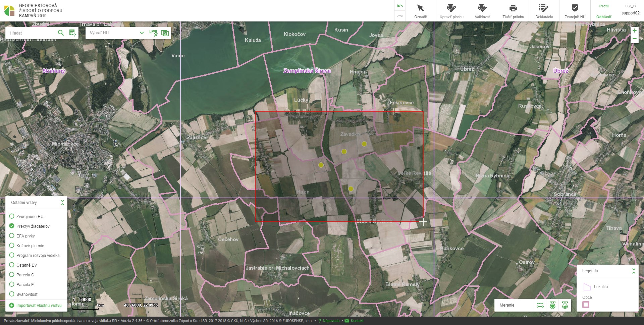Click the Strážany map label
This screenshot has height=325, width=644.
click(x=54, y=71)
